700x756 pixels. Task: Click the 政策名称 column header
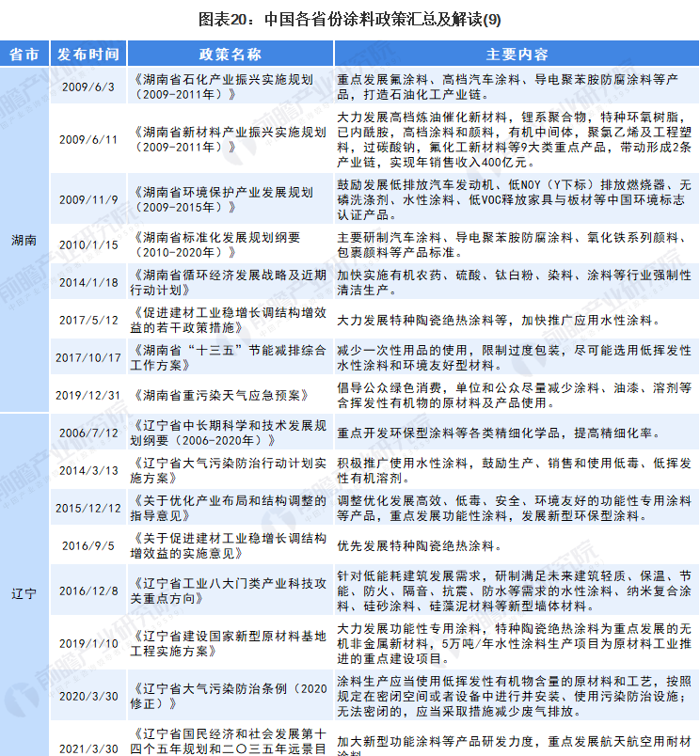(231, 53)
